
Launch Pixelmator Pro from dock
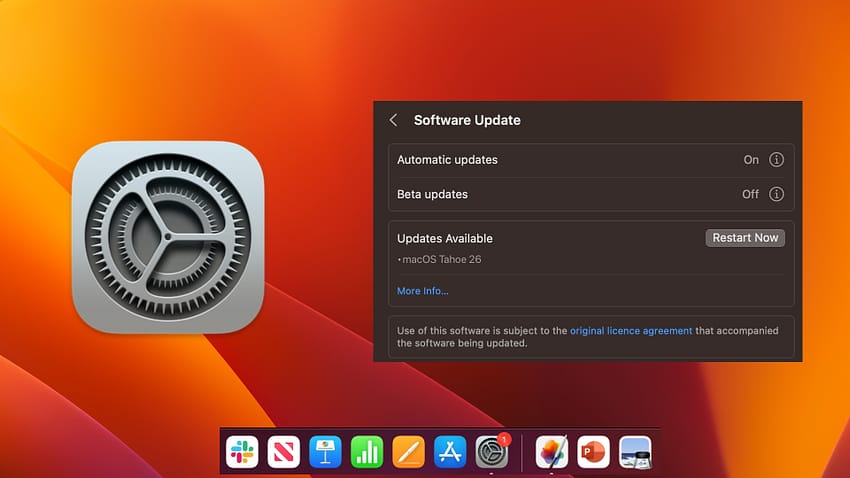click(x=552, y=451)
